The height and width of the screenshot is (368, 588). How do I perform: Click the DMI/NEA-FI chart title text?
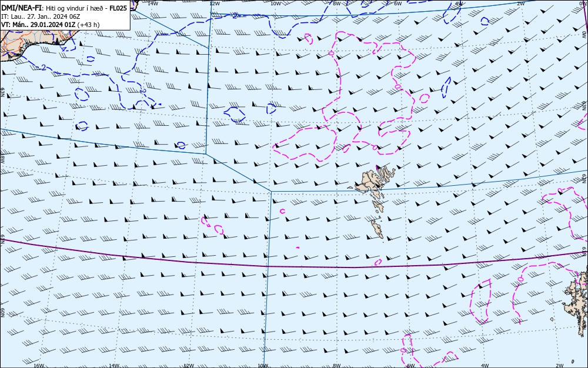21,8
